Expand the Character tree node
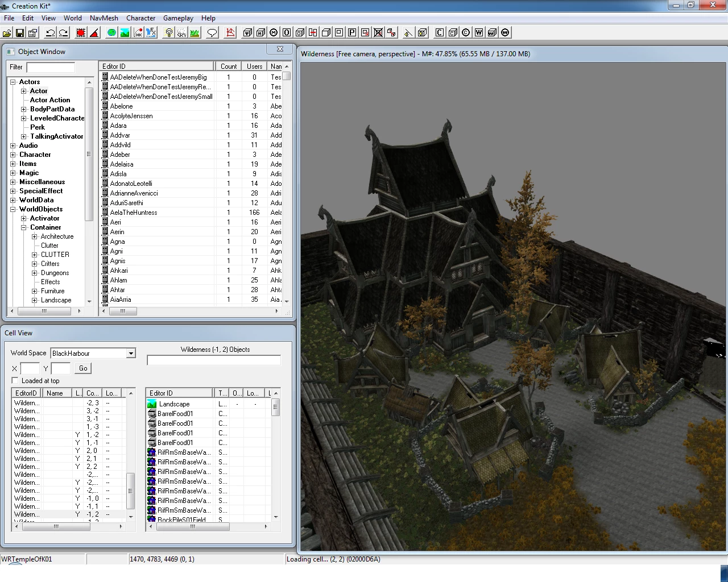 13,155
